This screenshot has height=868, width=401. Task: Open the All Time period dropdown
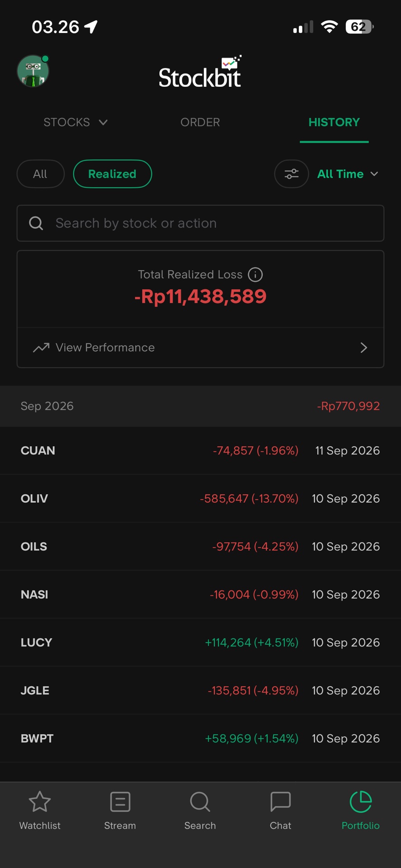pos(348,174)
